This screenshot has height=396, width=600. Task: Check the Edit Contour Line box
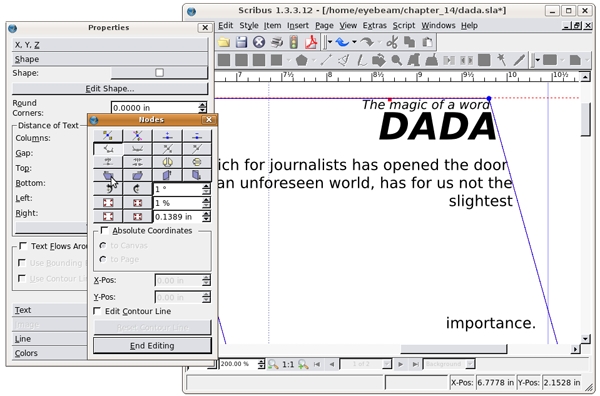[98, 311]
